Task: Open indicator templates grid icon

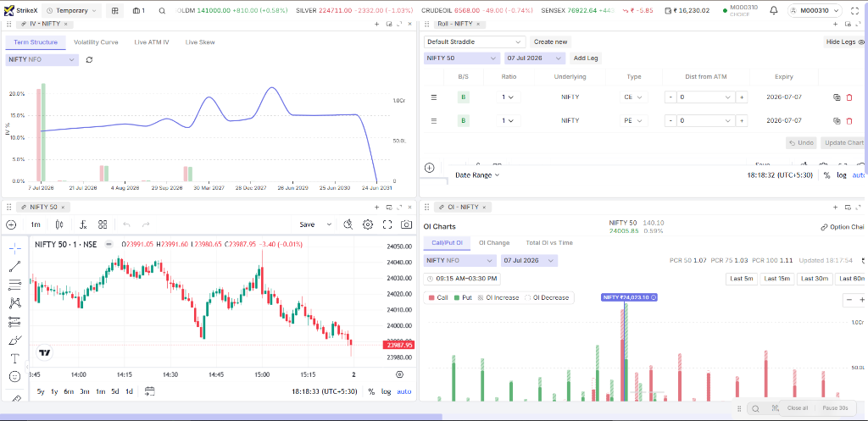Action: pos(103,224)
